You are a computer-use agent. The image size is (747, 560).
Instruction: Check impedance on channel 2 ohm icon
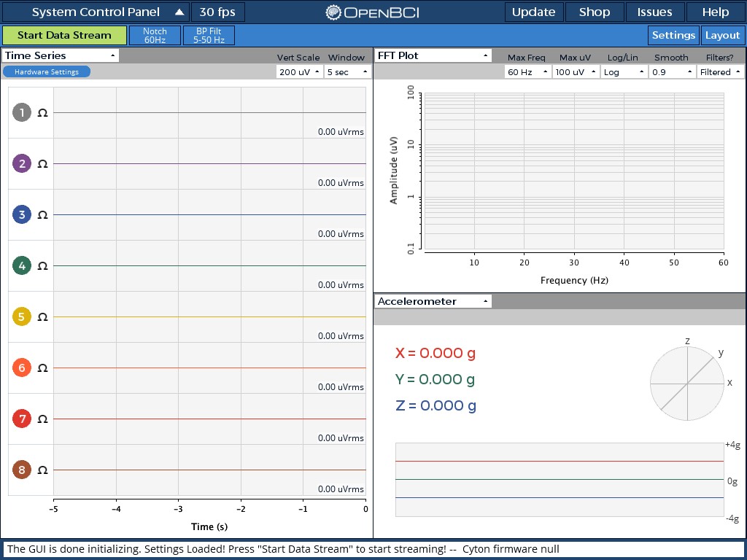[x=42, y=164]
